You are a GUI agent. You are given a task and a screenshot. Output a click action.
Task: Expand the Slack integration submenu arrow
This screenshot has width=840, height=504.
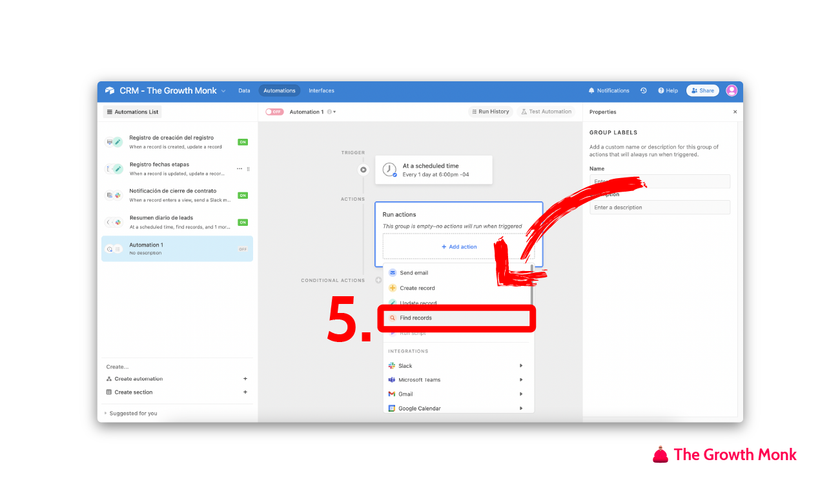click(521, 366)
